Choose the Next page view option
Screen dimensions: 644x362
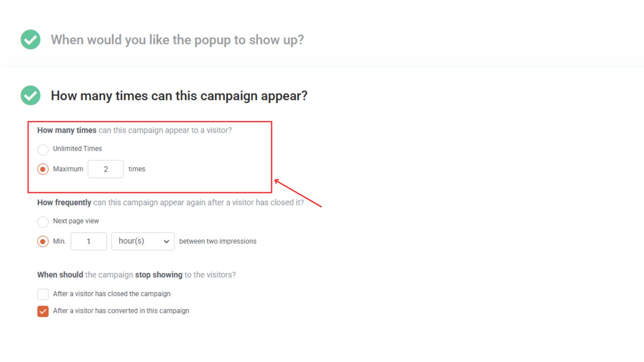pyautogui.click(x=43, y=222)
